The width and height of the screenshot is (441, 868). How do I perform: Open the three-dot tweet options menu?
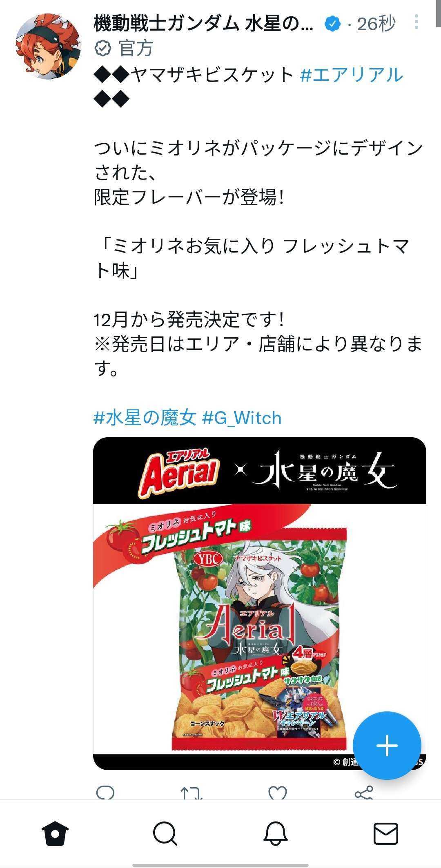click(416, 22)
